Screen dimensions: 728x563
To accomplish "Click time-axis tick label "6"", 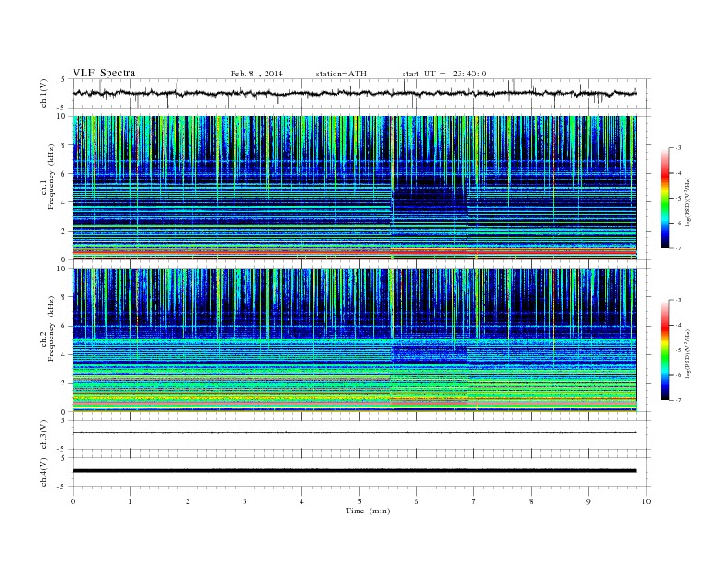I will pos(416,501).
